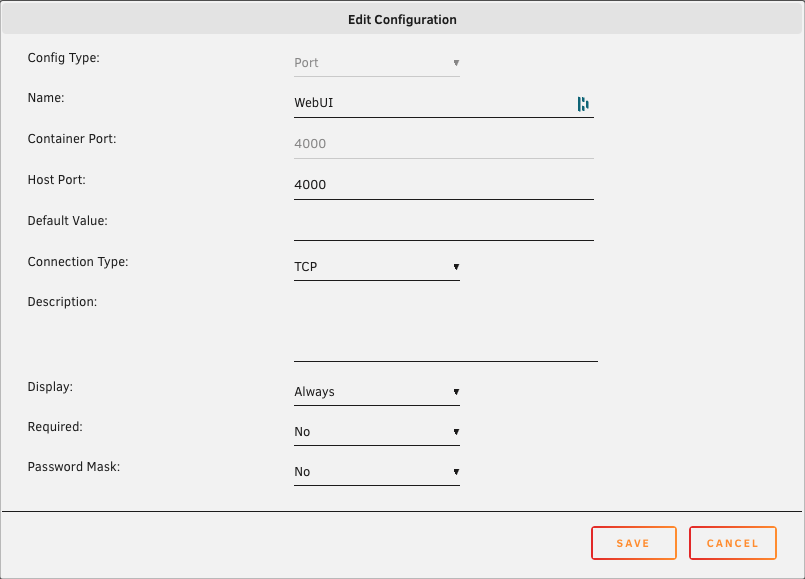Click the Required label
The width and height of the screenshot is (805, 579).
click(55, 427)
